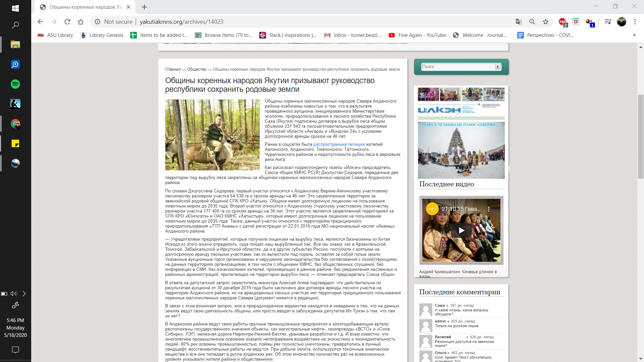Image resolution: width=644 pixels, height=362 pixels.
Task: Open the media controls playlist icon
Action: click(x=607, y=22)
